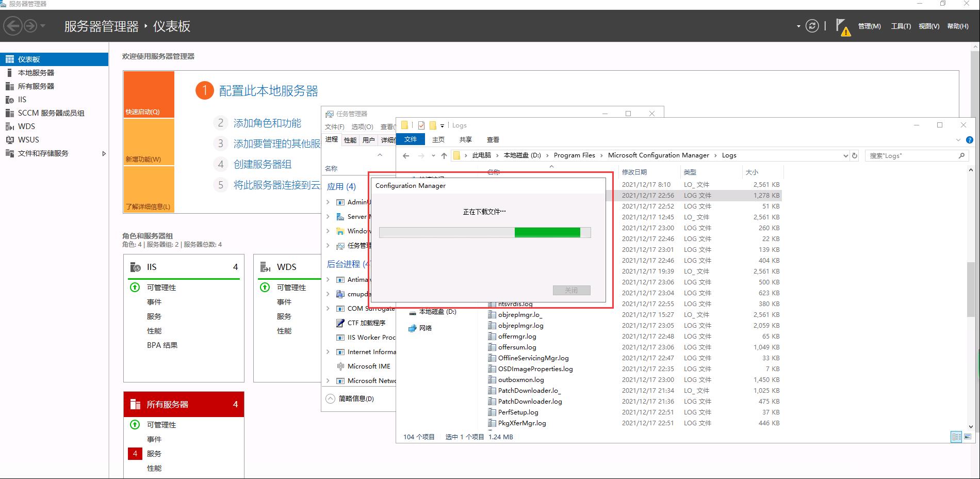Open the 工具(T) menu
The image size is (980, 479).
pyautogui.click(x=901, y=26)
